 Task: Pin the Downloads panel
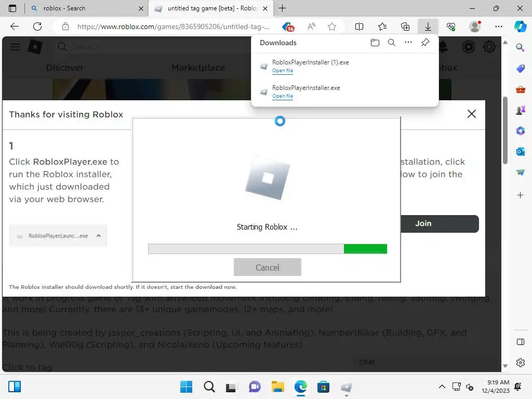tap(425, 43)
